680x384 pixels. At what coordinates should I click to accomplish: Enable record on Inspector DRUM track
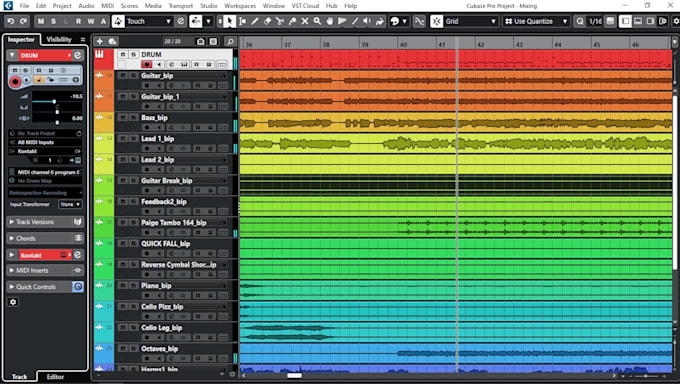coord(15,81)
